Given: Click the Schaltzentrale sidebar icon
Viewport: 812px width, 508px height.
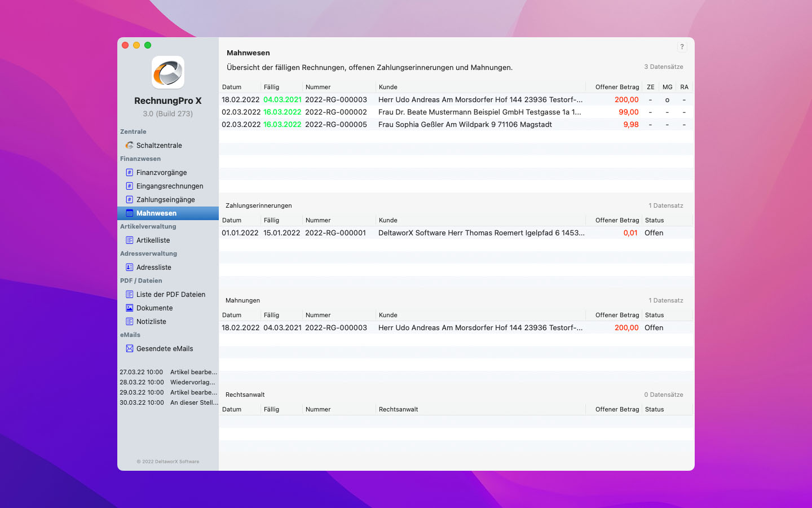Looking at the screenshot, I should pyautogui.click(x=129, y=145).
